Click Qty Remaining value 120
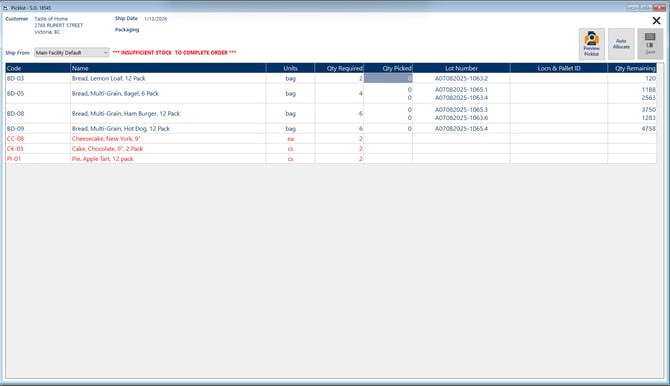The image size is (670, 386). [650, 78]
